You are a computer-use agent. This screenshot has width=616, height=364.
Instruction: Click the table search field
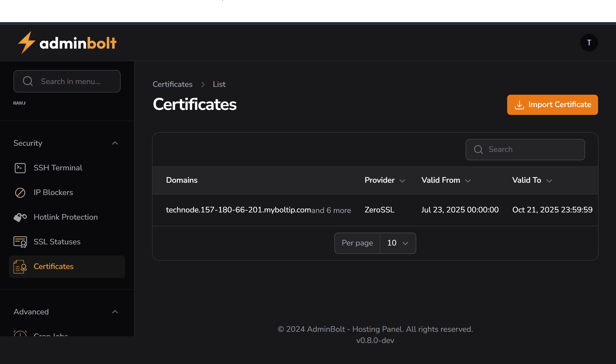coord(525,149)
